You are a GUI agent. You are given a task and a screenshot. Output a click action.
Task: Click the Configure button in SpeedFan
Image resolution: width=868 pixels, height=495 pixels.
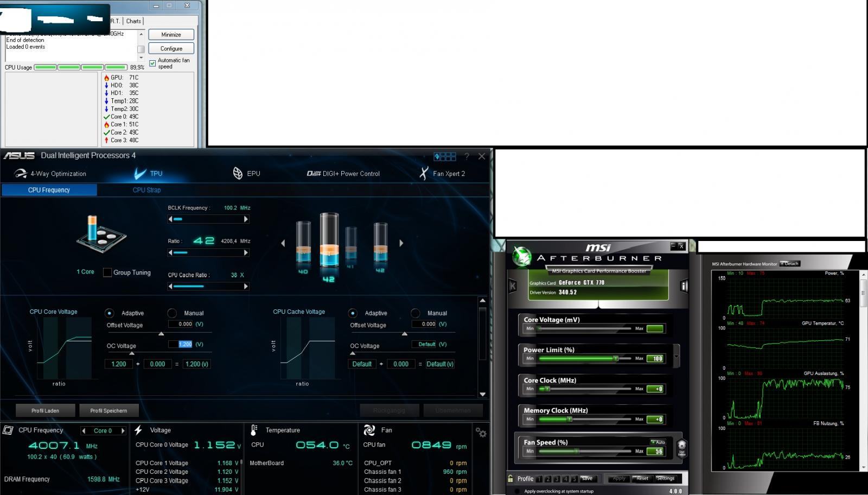tap(171, 48)
